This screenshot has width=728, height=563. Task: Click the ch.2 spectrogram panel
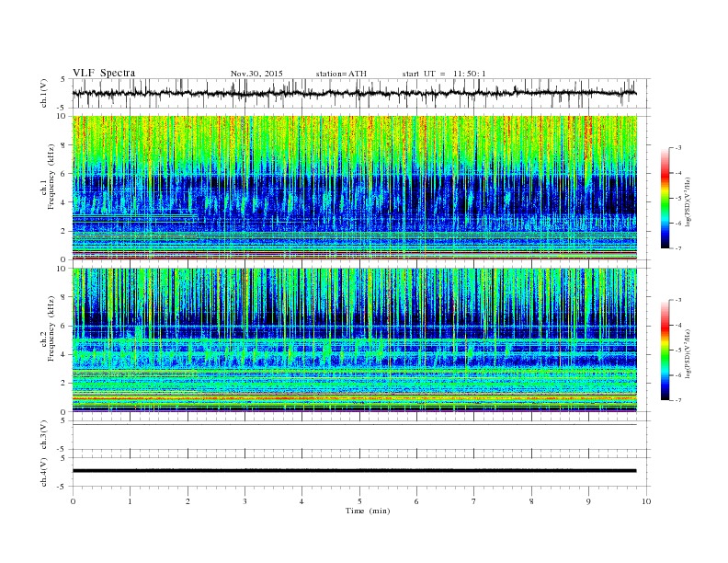[x=355, y=339]
